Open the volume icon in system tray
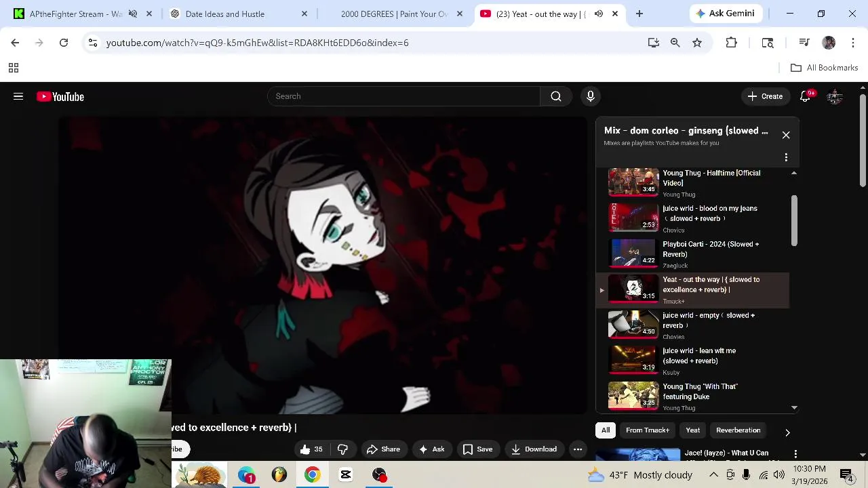 click(x=778, y=475)
